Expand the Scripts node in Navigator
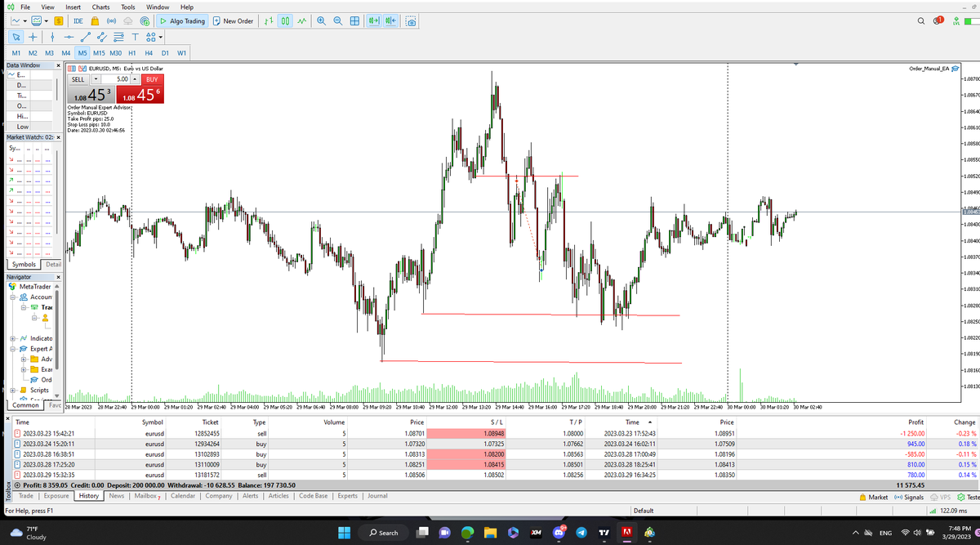 13,391
